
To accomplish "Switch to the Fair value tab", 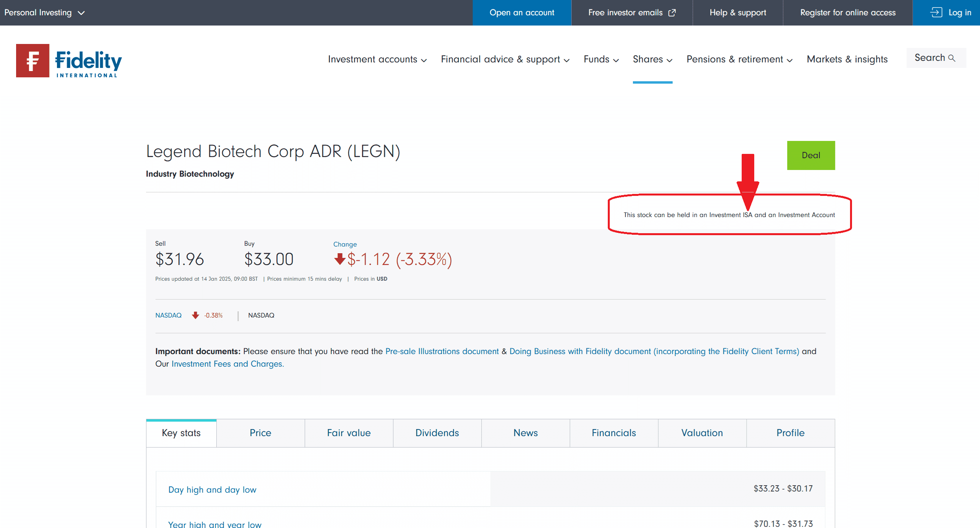I will 349,433.
